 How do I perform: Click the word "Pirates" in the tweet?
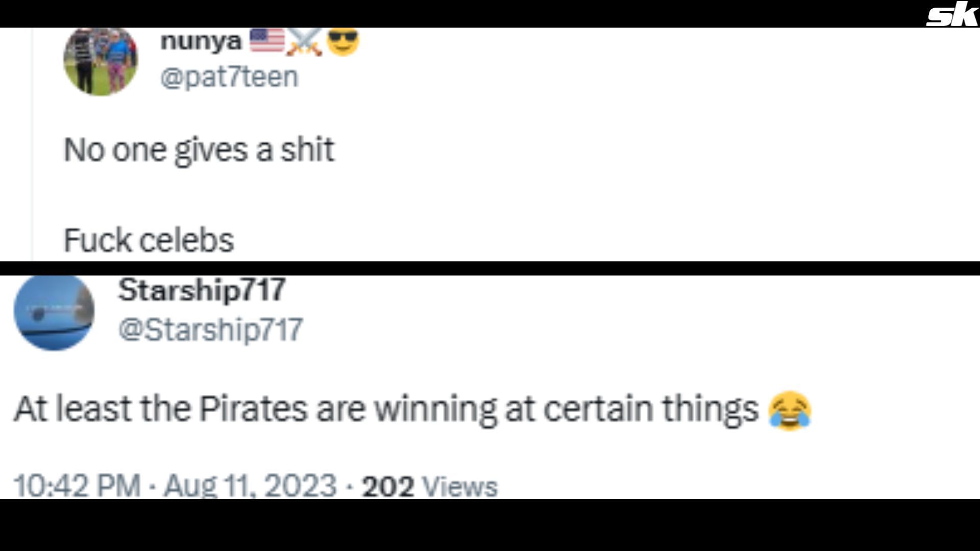(x=253, y=410)
